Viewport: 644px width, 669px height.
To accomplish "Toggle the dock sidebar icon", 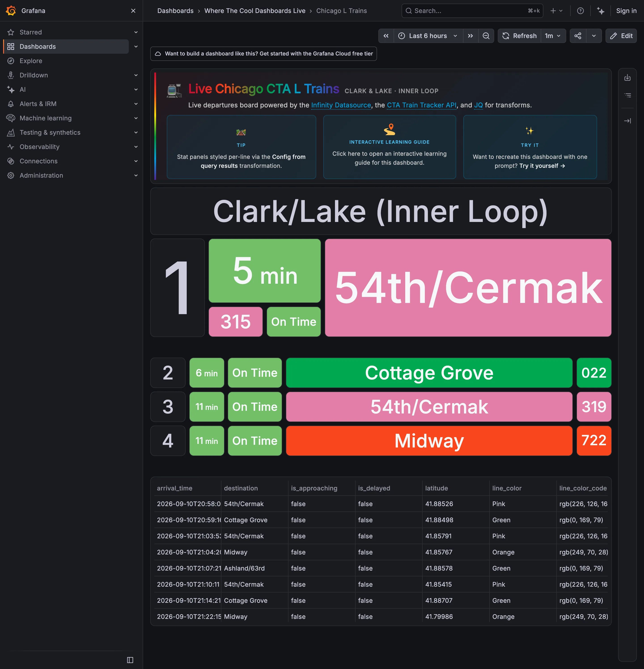I will tap(130, 660).
